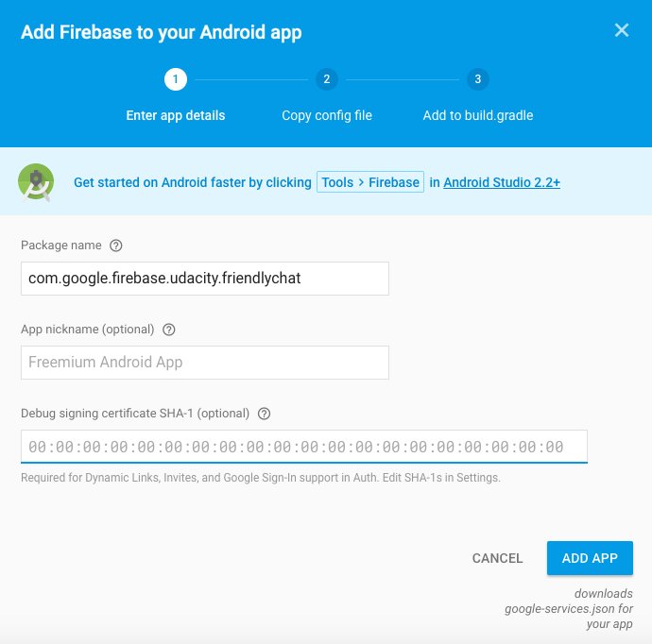Go to step 3 circle

[x=477, y=79]
